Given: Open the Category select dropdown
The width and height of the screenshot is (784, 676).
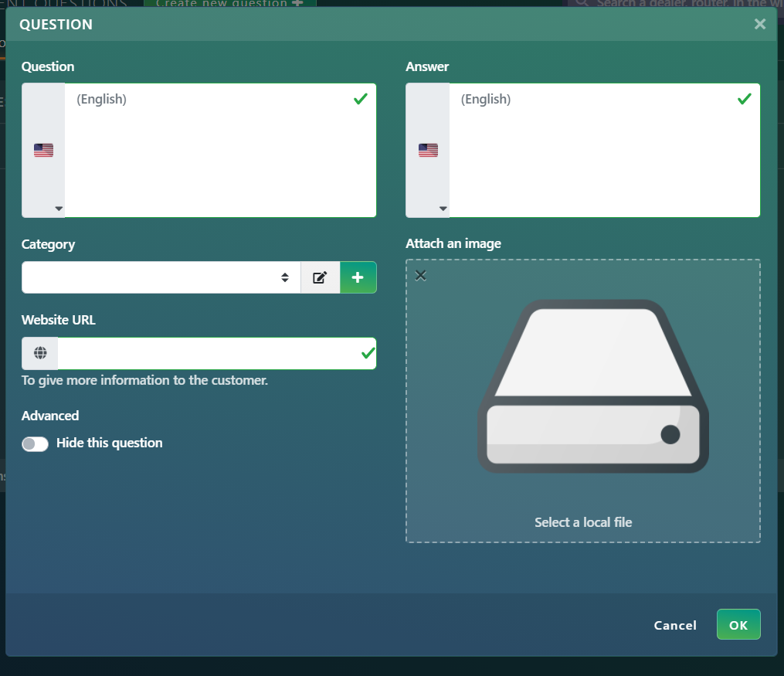Looking at the screenshot, I should (x=161, y=277).
